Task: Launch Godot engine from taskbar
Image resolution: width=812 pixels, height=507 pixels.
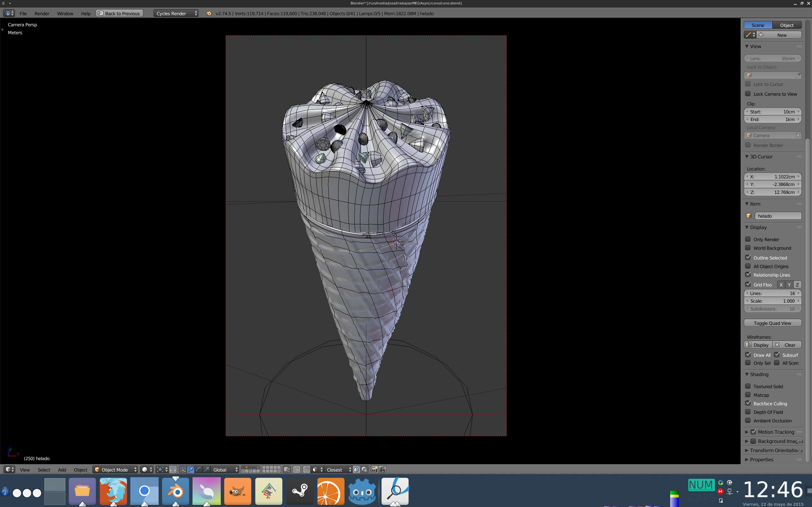Action: point(362,491)
